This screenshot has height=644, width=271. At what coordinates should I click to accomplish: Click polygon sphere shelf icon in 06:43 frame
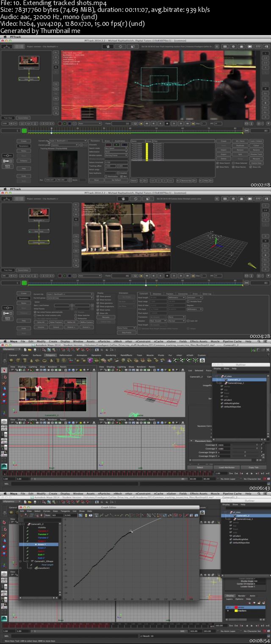[x=11, y=360]
